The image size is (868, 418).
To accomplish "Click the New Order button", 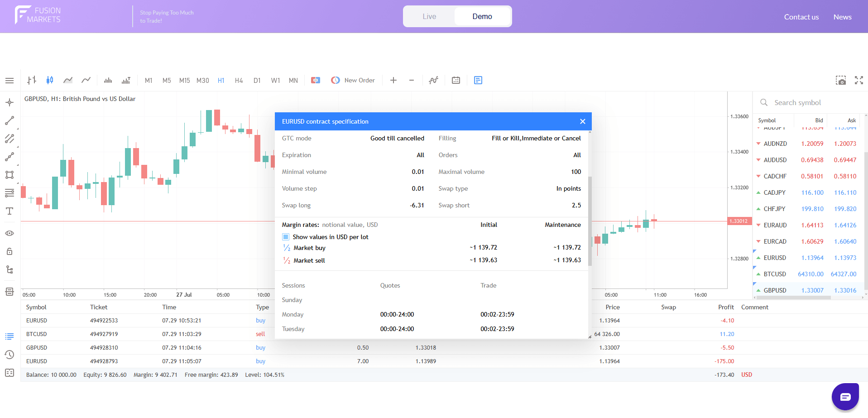I will 353,80.
